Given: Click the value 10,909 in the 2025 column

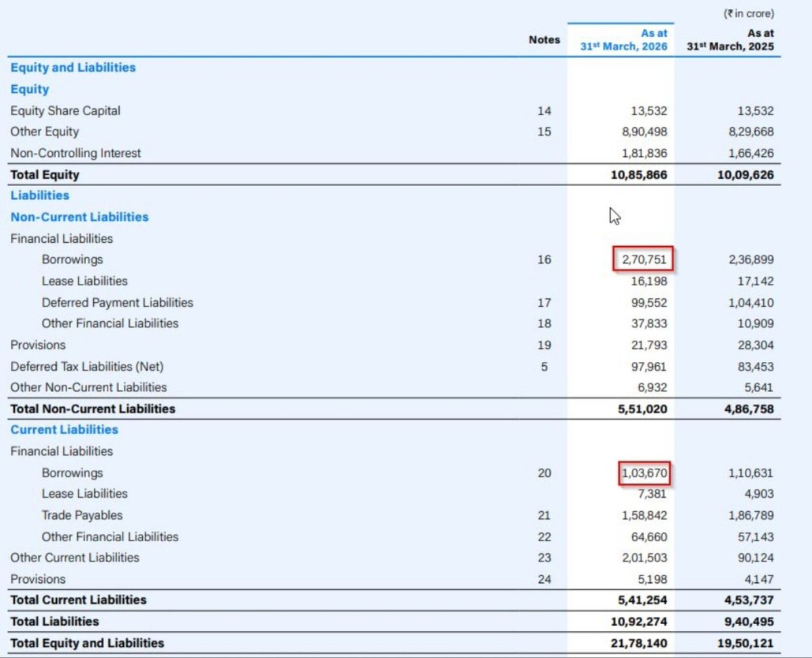Looking at the screenshot, I should coord(756,324).
